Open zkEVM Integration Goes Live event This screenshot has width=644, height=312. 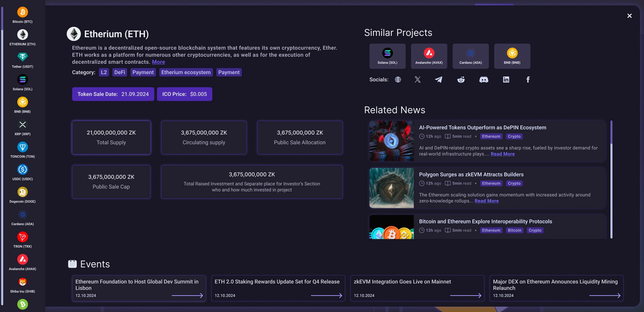pyautogui.click(x=417, y=288)
